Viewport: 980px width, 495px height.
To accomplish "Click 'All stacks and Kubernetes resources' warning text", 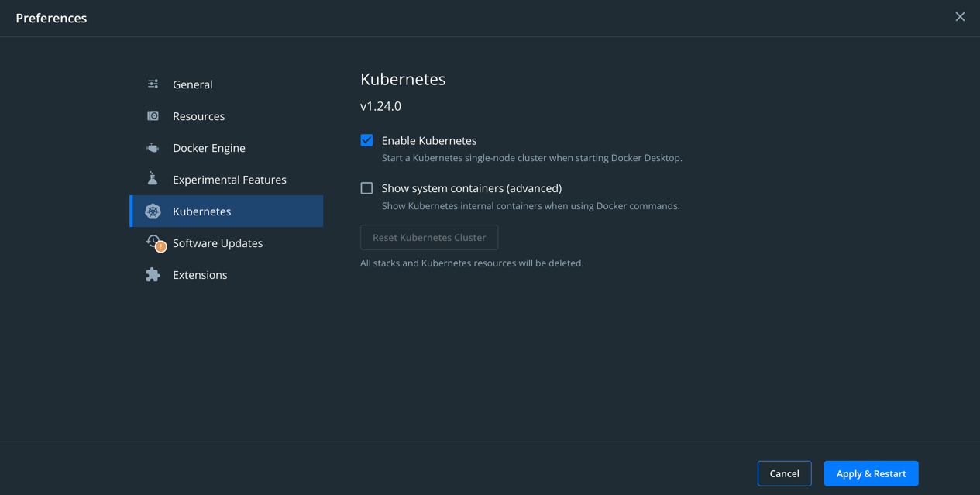I will (x=472, y=263).
